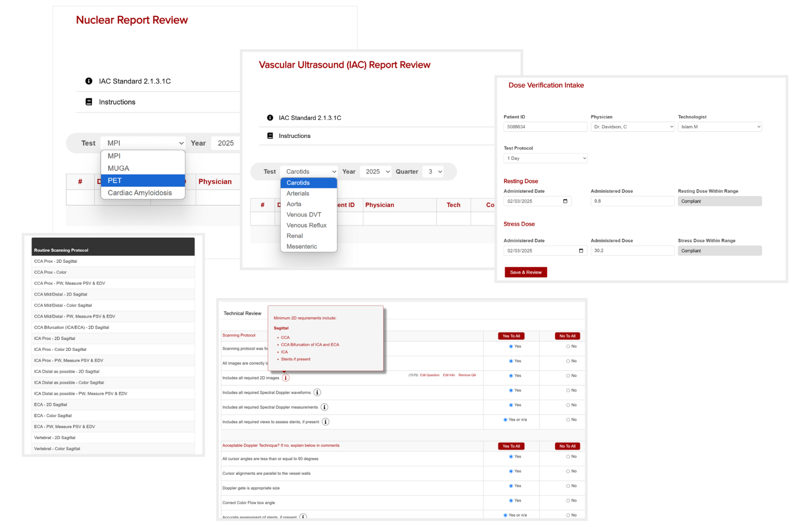Click the CCA Prox - 2D Sagittal row

pyautogui.click(x=113, y=261)
